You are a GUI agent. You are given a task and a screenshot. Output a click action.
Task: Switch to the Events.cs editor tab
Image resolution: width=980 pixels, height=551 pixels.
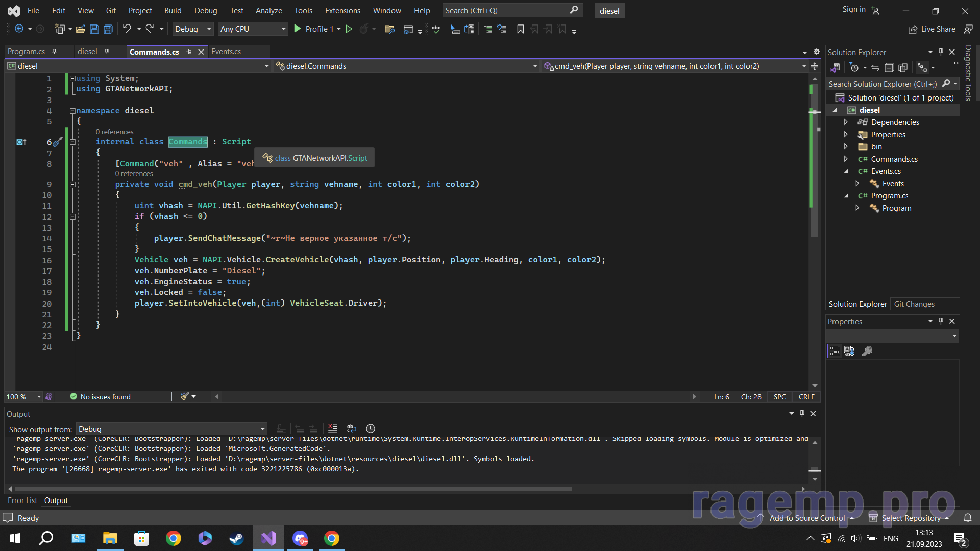click(x=226, y=52)
